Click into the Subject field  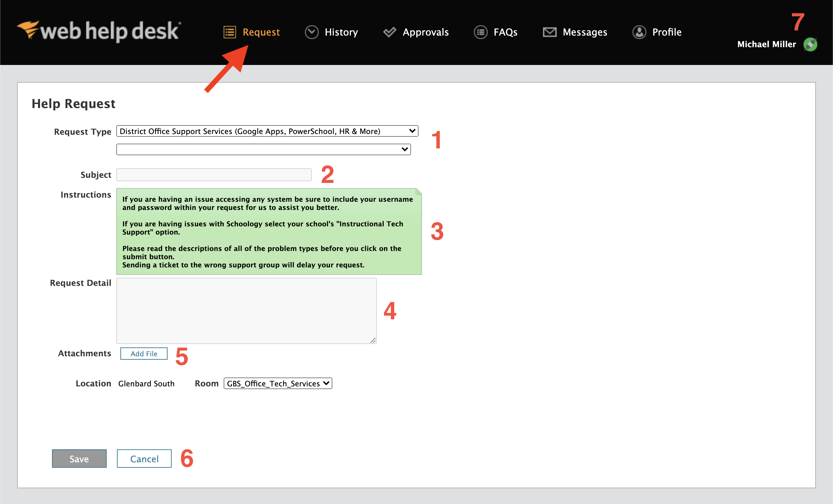coord(214,175)
